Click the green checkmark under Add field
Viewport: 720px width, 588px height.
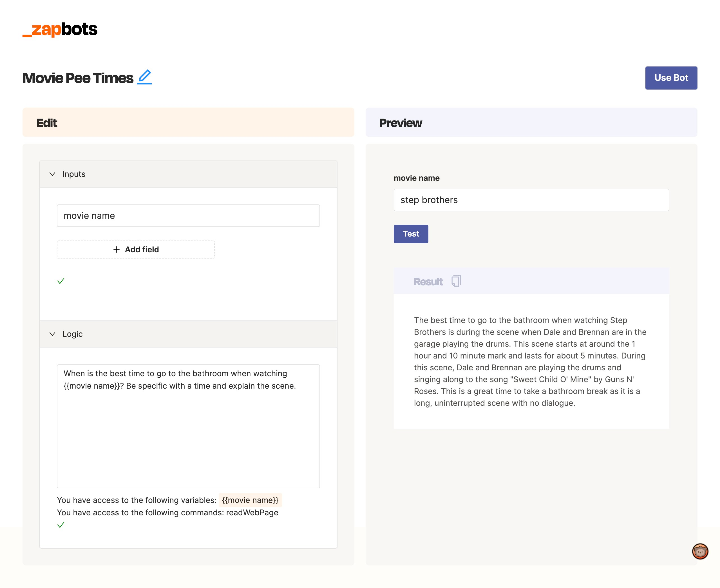pos(61,281)
